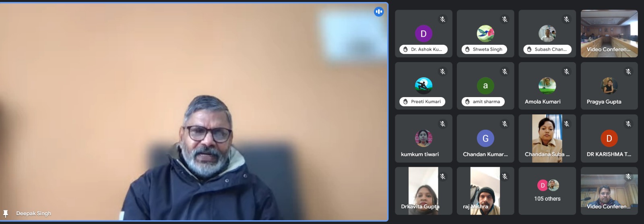Image resolution: width=644 pixels, height=224 pixels.
Task: Click muted mic icon on bottom Video Conferen... tile
Action: [x=628, y=176]
